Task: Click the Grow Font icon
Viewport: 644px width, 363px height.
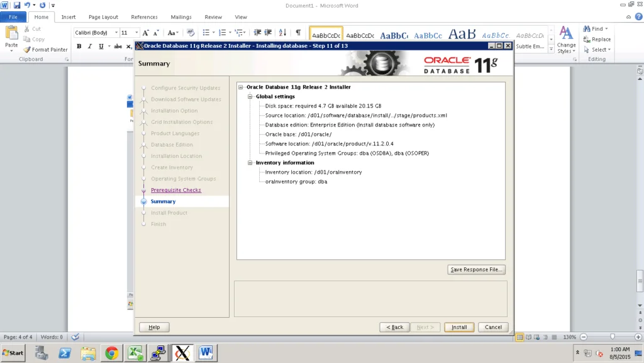Action: click(x=145, y=33)
